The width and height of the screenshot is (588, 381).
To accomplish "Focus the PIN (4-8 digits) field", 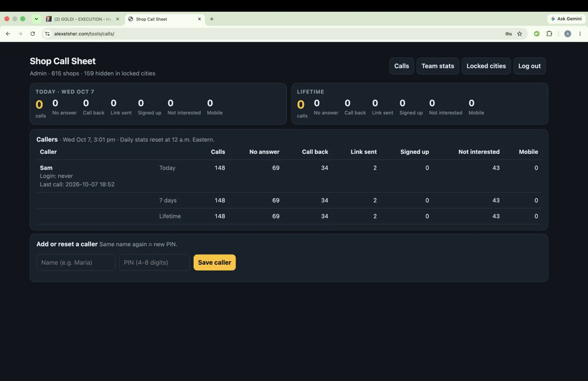I will click(154, 262).
